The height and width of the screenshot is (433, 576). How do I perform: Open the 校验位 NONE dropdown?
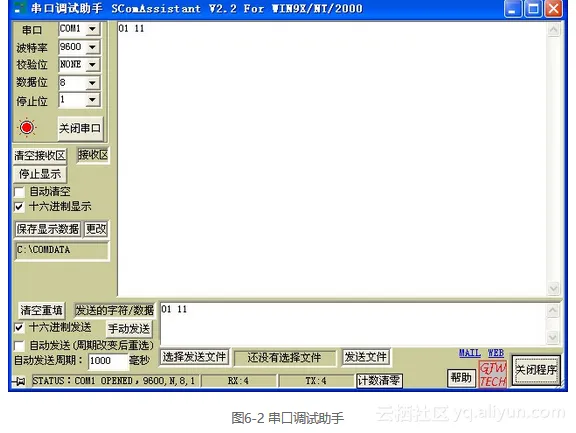point(93,65)
